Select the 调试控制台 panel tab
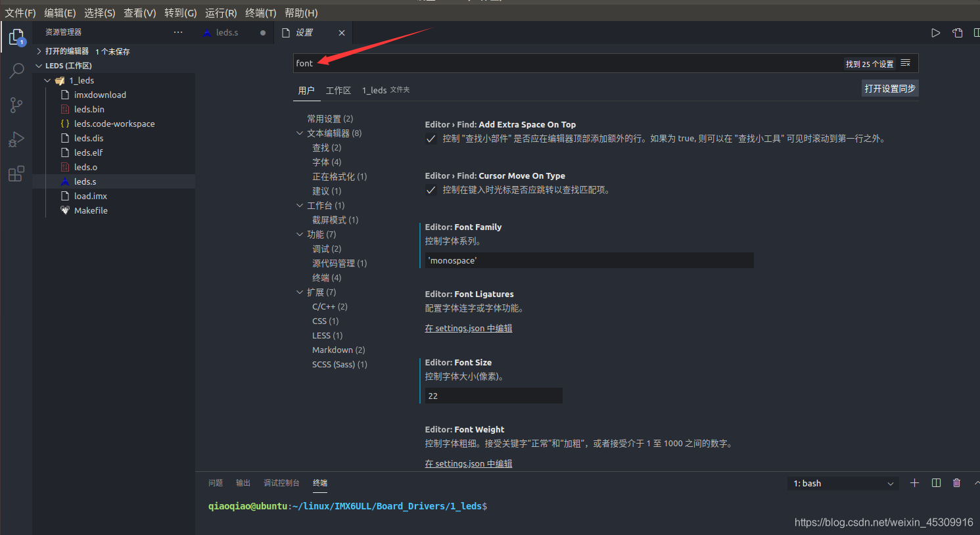This screenshot has width=980, height=535. (282, 482)
